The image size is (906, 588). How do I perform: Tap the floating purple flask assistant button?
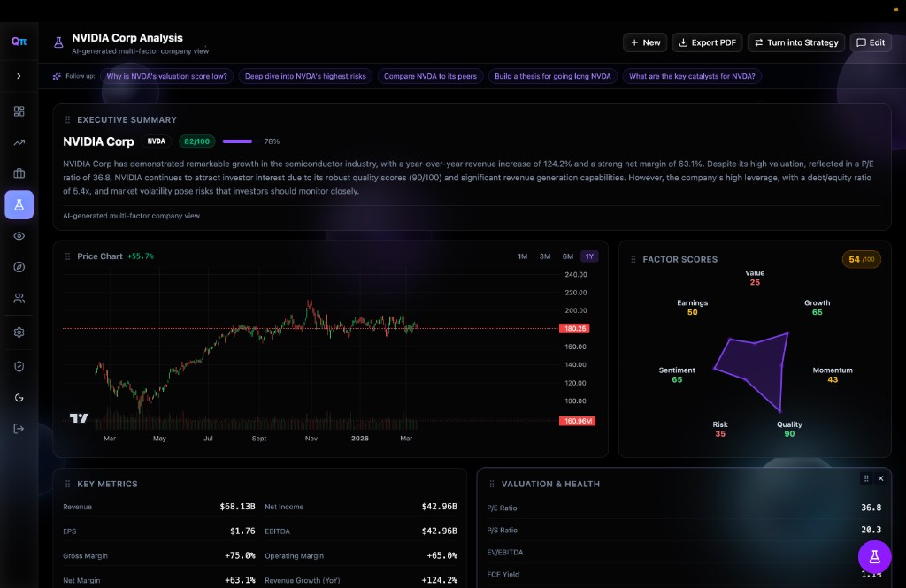874,557
